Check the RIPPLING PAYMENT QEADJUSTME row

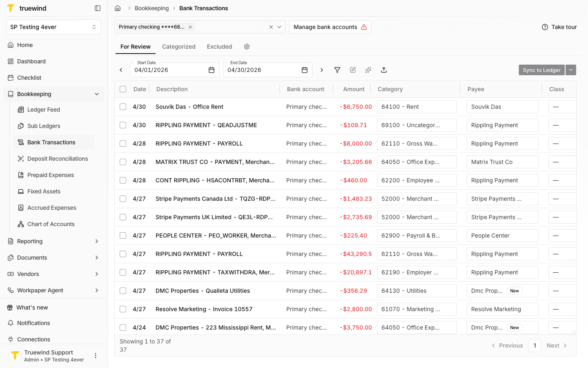(x=123, y=125)
